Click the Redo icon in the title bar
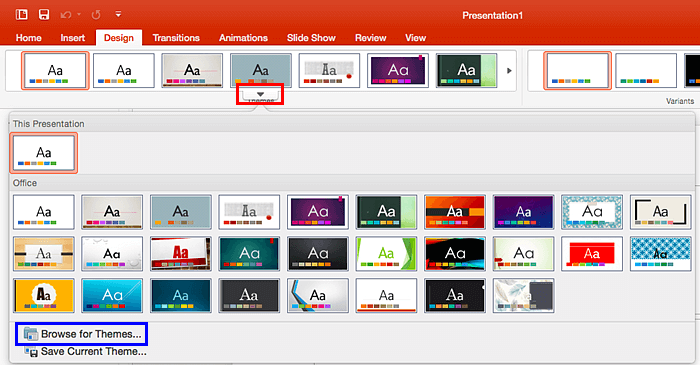Image resolution: width=700 pixels, height=365 pixels. coord(96,15)
